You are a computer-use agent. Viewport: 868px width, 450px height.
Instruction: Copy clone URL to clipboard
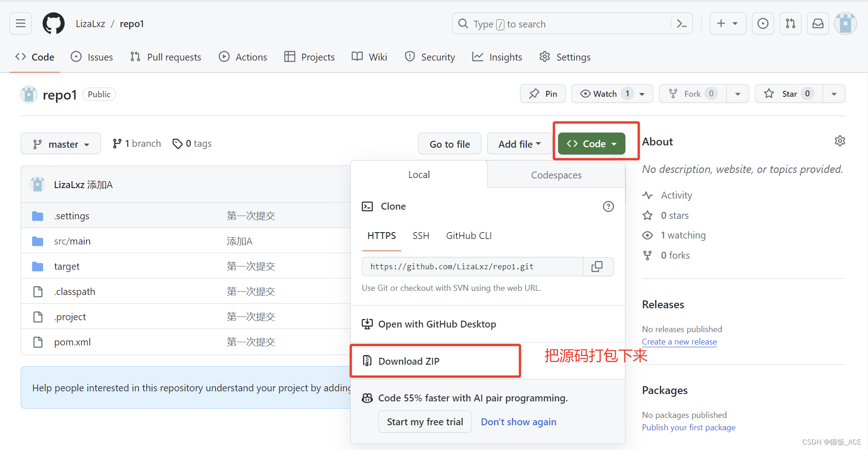pyautogui.click(x=597, y=267)
